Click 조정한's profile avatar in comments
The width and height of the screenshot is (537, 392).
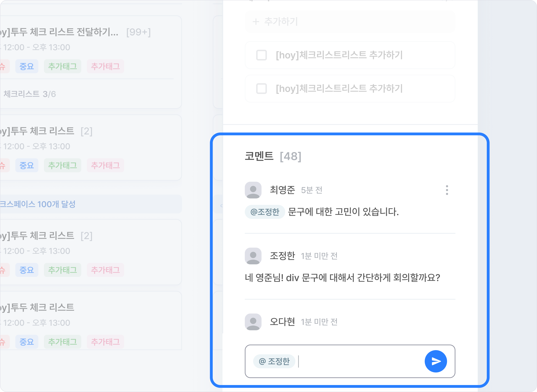click(x=253, y=256)
